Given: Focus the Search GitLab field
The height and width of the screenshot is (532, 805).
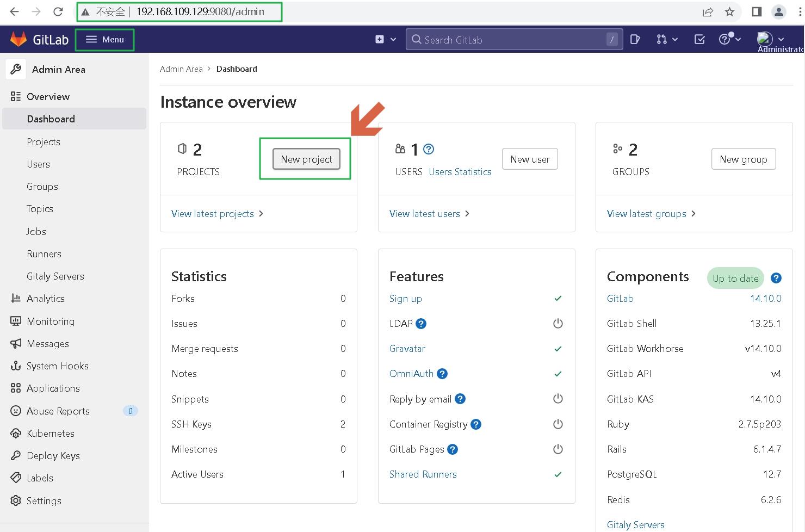Looking at the screenshot, I should click(514, 39).
